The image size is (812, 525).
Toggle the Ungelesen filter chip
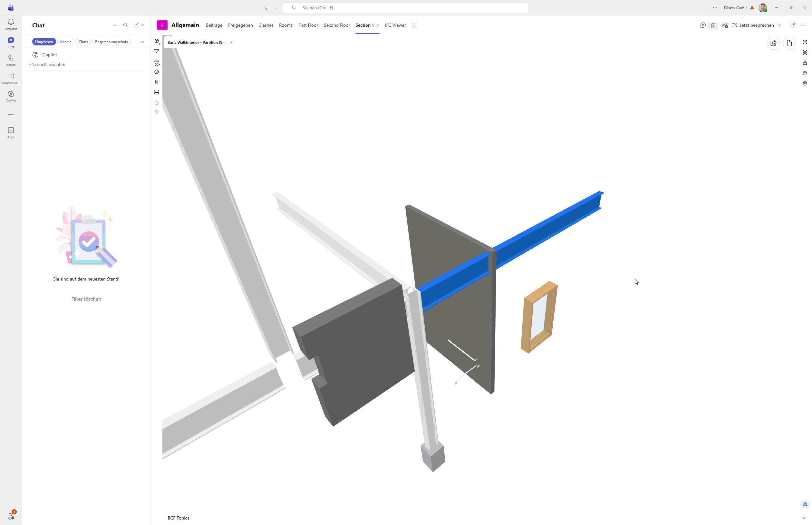tap(44, 42)
